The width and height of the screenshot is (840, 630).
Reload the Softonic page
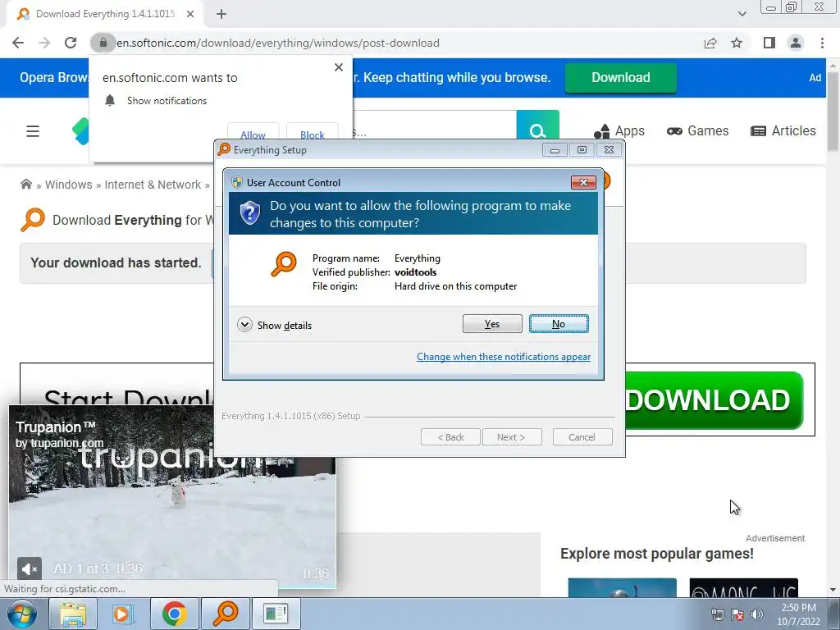point(71,43)
